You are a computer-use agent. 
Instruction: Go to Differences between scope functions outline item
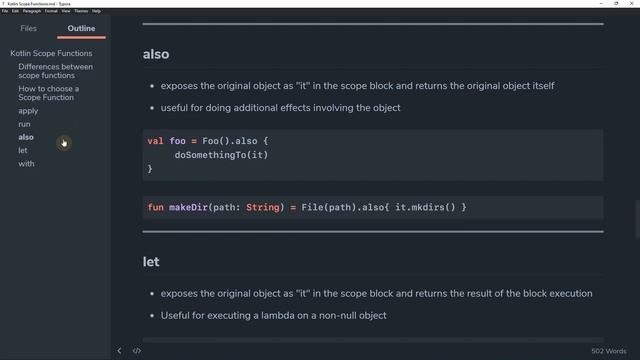[x=56, y=71]
